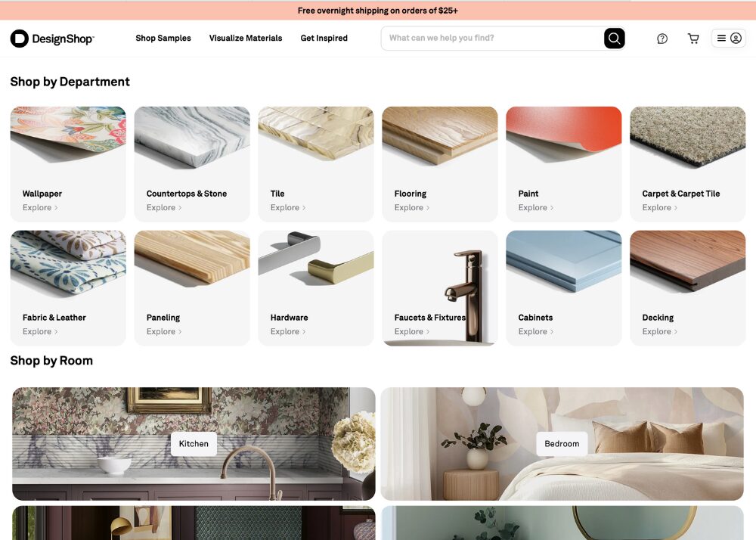Screen dimensions: 756x540
Task: Click the chevron beside Decking Explore
Action: pyautogui.click(x=675, y=332)
